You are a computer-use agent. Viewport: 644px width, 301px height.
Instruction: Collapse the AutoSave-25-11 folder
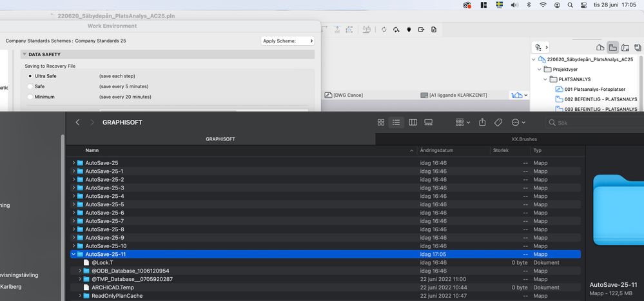point(73,254)
